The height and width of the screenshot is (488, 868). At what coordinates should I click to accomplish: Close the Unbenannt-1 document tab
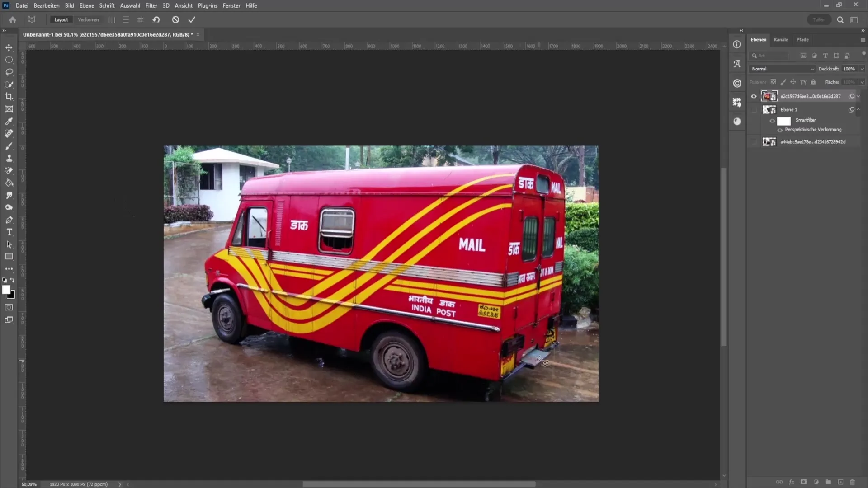(198, 34)
